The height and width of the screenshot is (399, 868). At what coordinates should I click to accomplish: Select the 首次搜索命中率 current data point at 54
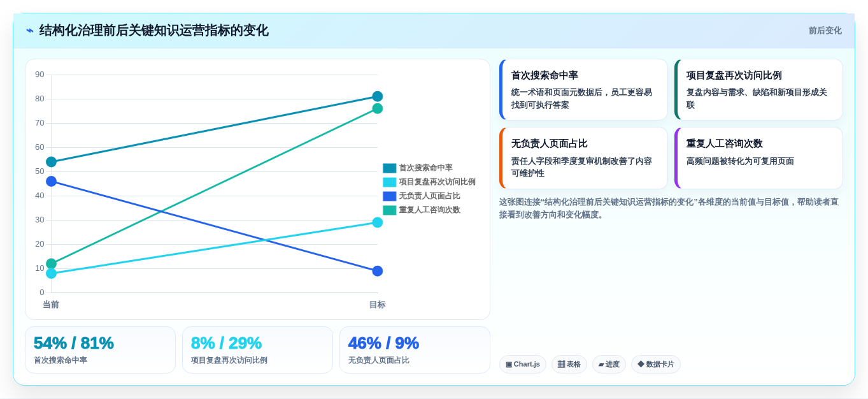click(51, 162)
